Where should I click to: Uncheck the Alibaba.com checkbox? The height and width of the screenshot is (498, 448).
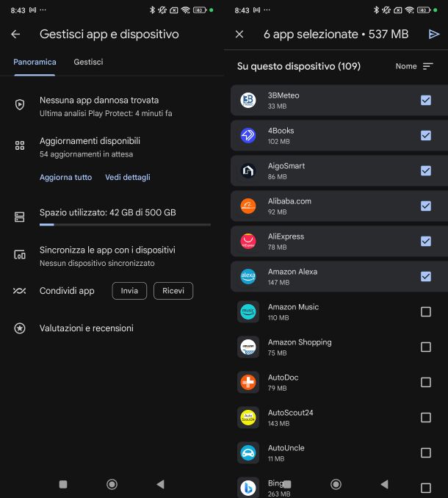coord(426,206)
